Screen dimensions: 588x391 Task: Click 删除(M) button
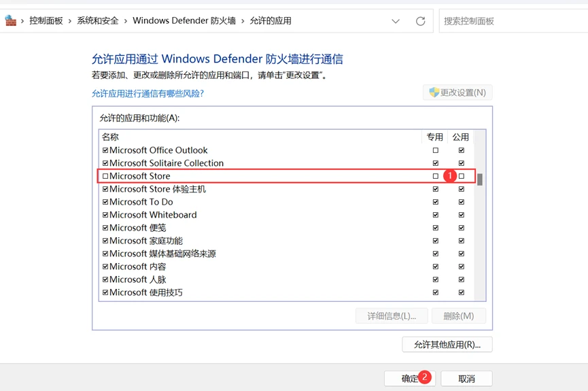click(459, 316)
